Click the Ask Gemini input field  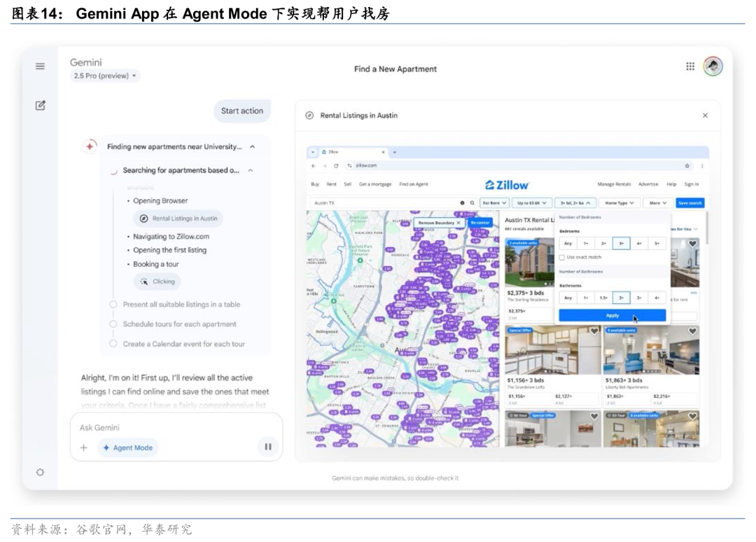tap(175, 427)
